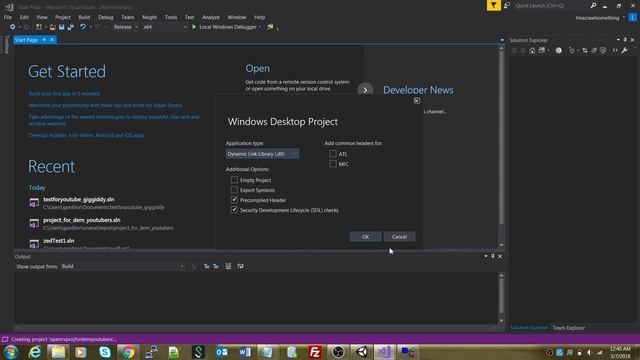
Task: Click the Navigate Backward toolbar icon
Action: (x=13, y=27)
